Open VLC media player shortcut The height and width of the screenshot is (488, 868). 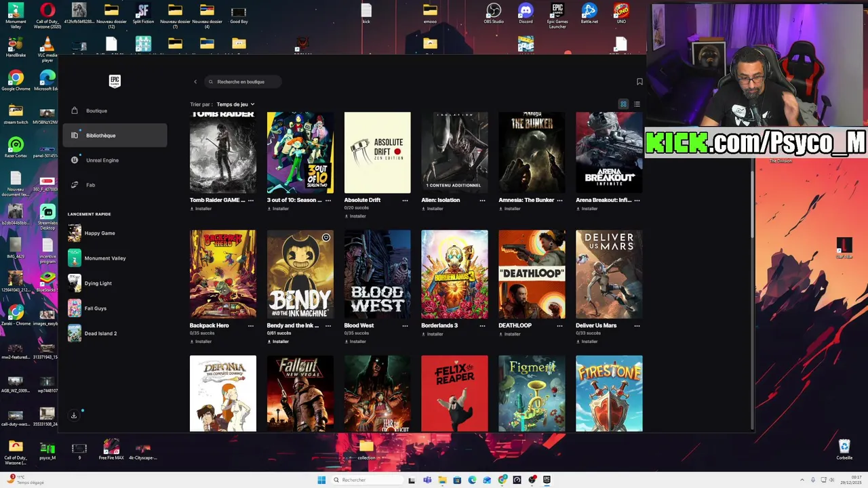pos(47,49)
